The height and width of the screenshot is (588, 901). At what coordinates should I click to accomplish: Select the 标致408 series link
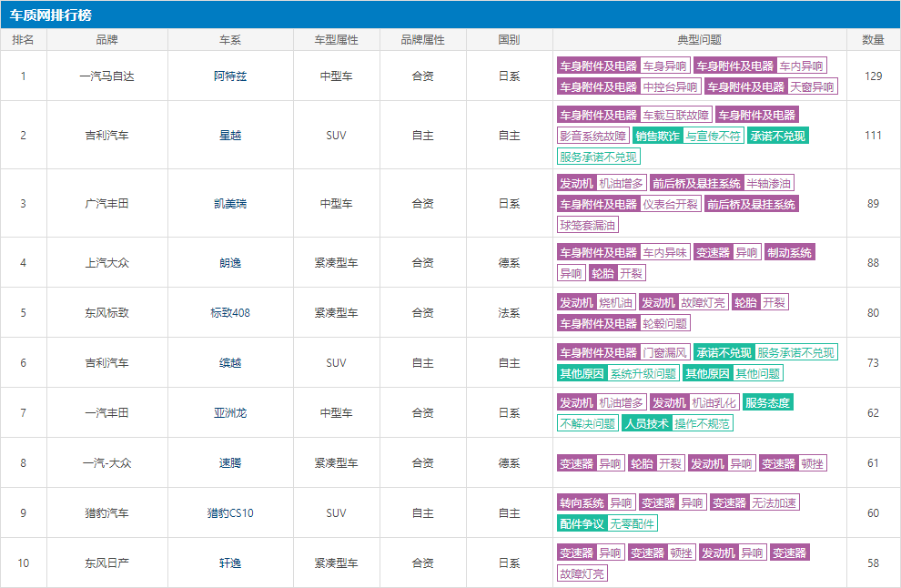pos(230,313)
